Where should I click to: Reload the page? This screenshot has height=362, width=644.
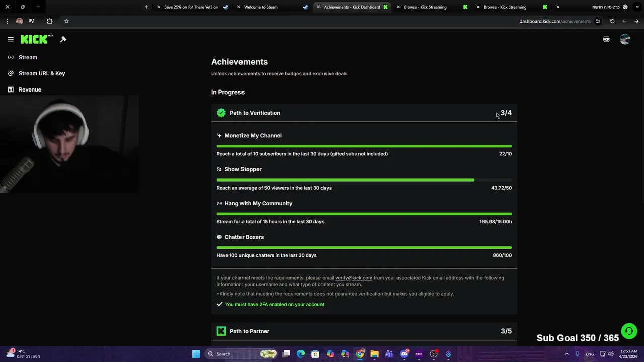pyautogui.click(x=612, y=21)
